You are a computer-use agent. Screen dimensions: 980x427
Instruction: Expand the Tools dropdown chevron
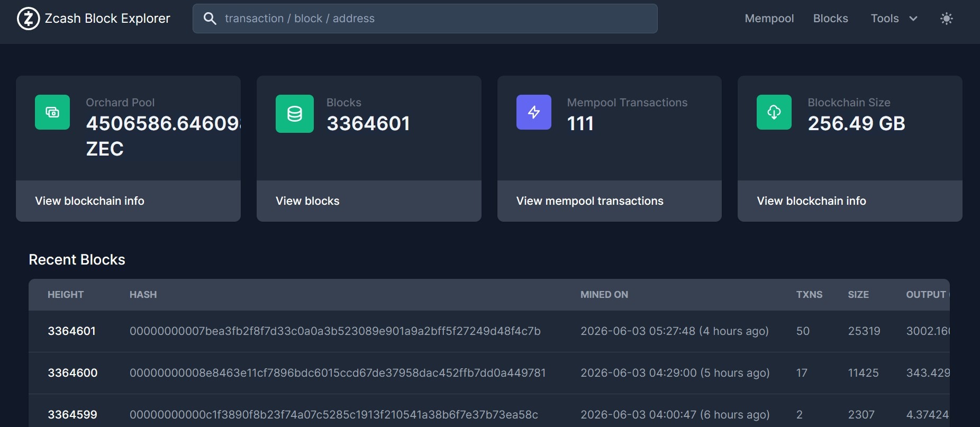point(913,19)
